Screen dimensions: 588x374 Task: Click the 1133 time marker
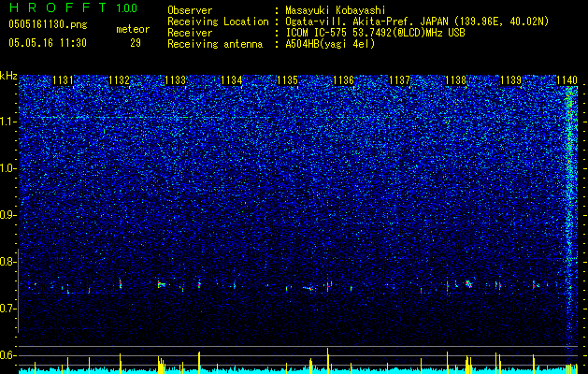click(176, 80)
